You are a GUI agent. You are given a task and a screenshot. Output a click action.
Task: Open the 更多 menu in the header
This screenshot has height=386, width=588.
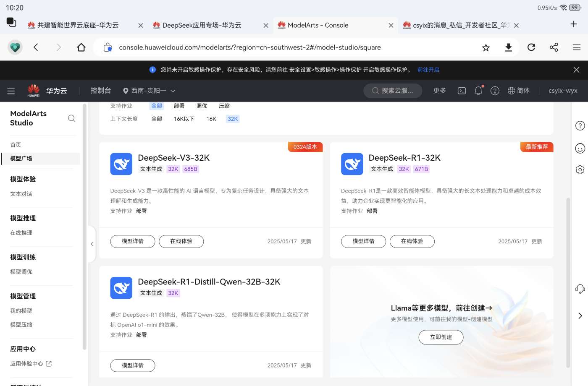coord(440,91)
